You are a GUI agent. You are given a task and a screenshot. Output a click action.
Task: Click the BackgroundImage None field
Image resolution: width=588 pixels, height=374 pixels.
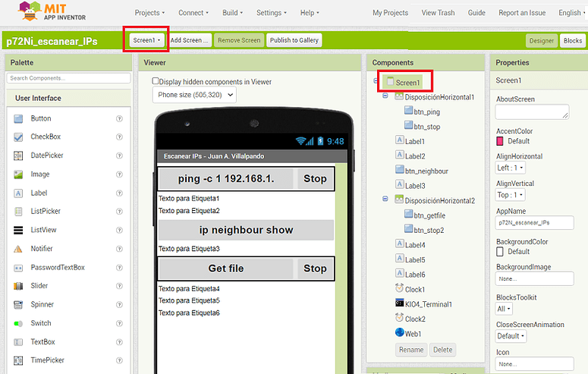point(534,278)
